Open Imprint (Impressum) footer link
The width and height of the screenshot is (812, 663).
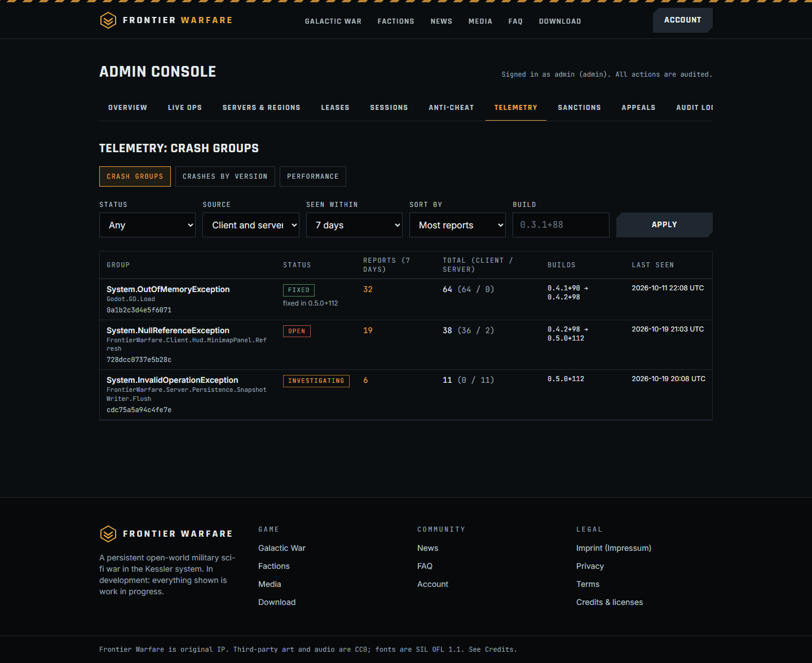click(614, 548)
